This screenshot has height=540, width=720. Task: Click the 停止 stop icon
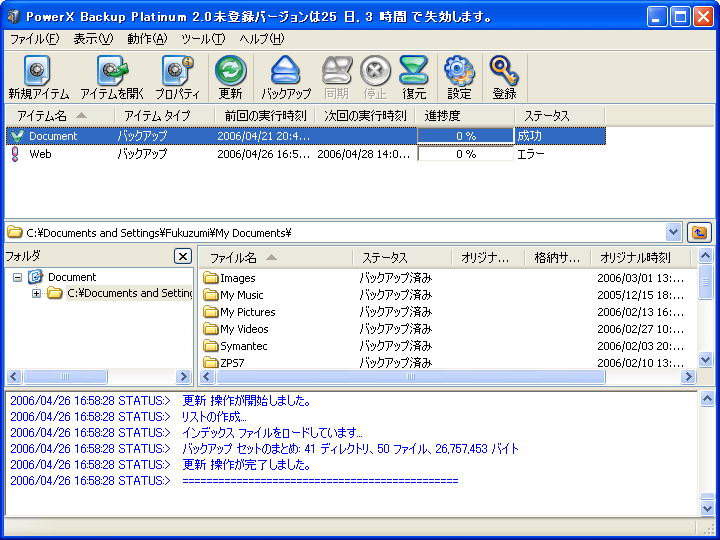tap(375, 71)
